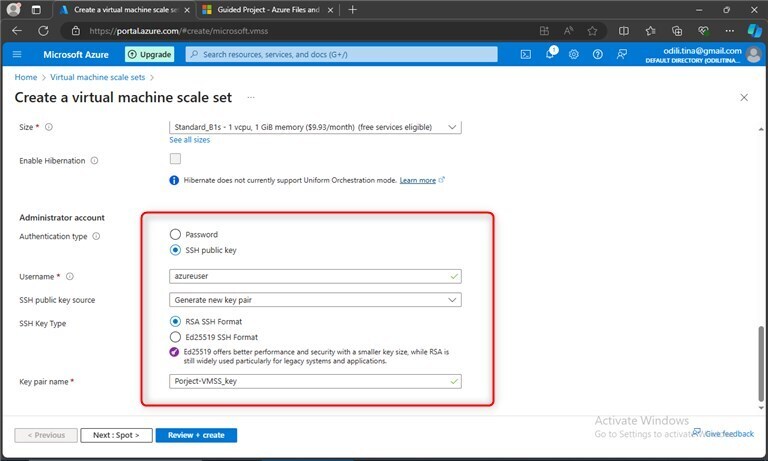
Task: Click the browser profile icon
Action: (x=13, y=9)
